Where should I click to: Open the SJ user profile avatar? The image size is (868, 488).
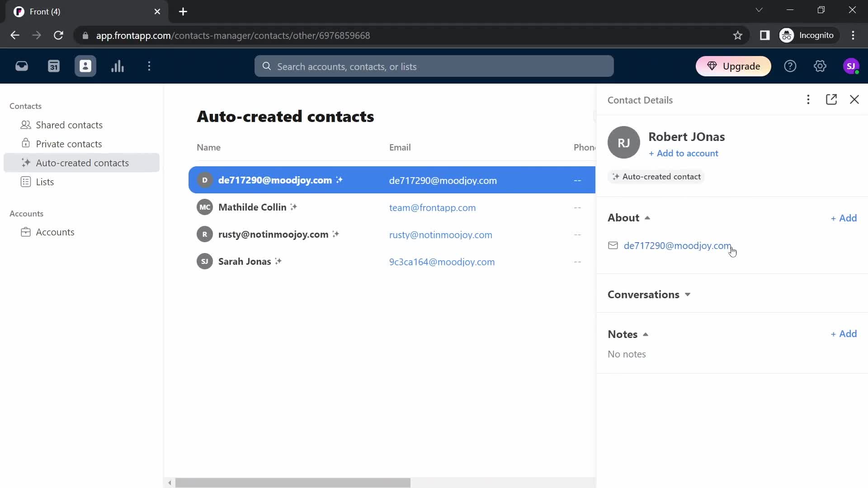[851, 66]
